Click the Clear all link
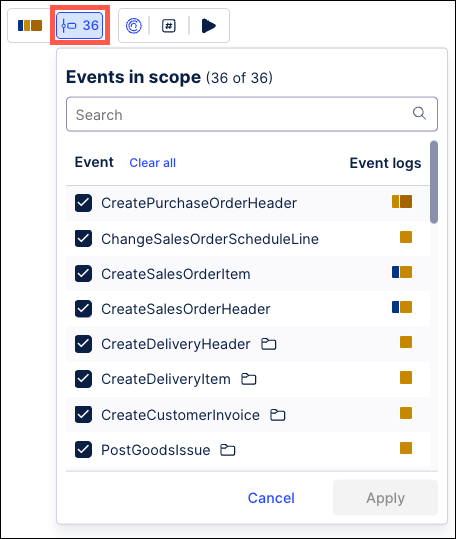This screenshot has height=539, width=456. (x=153, y=163)
